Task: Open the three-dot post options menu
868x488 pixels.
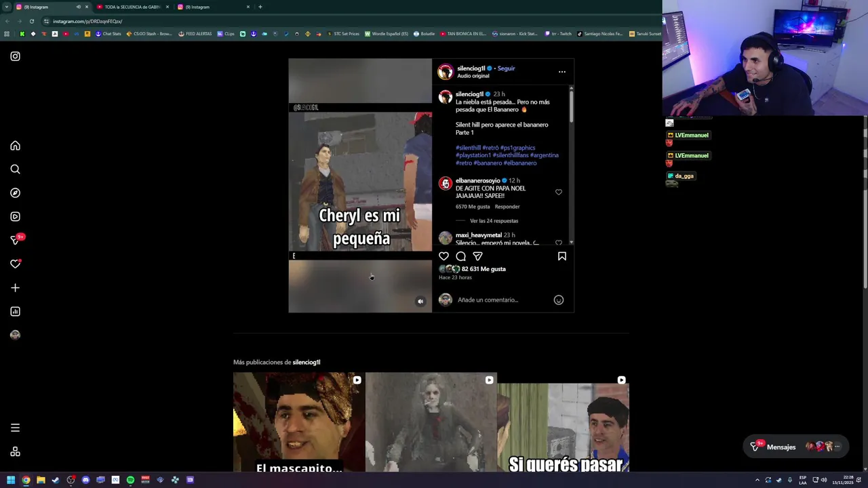Action: pos(561,71)
